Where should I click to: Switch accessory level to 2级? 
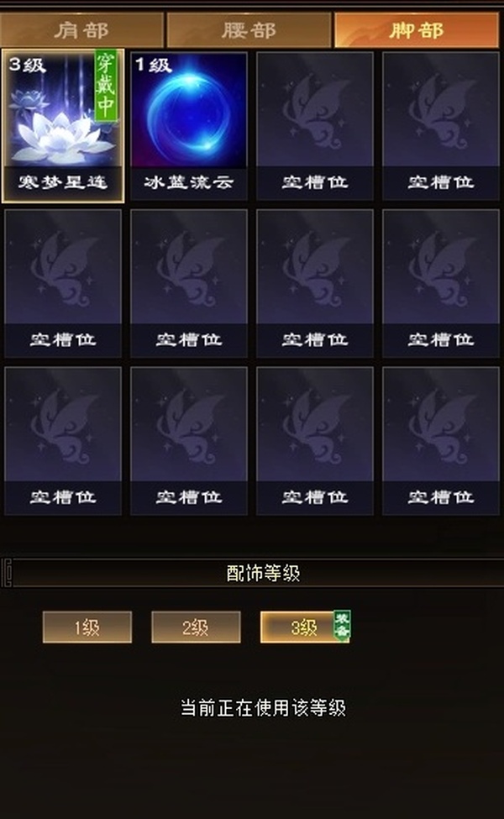point(196,627)
